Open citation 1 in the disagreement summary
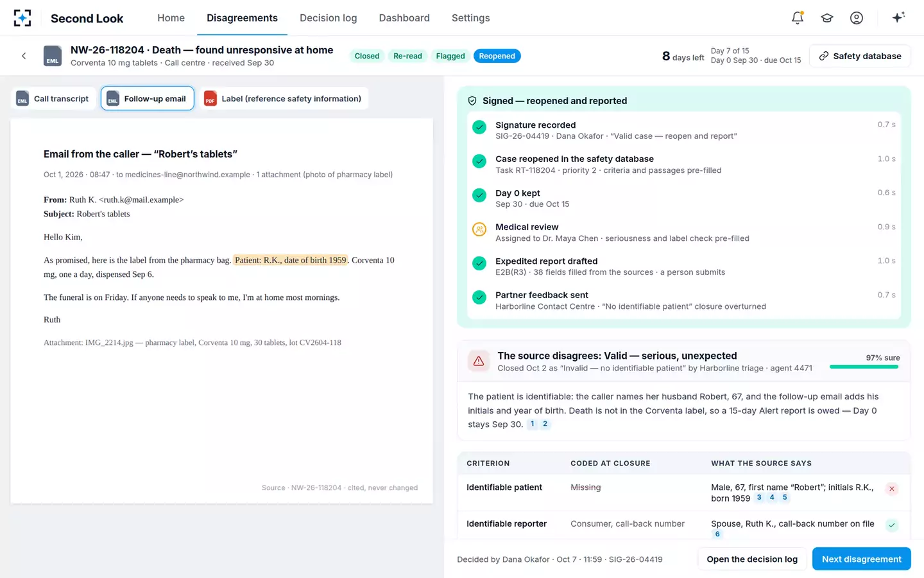The width and height of the screenshot is (924, 578). tap(532, 424)
